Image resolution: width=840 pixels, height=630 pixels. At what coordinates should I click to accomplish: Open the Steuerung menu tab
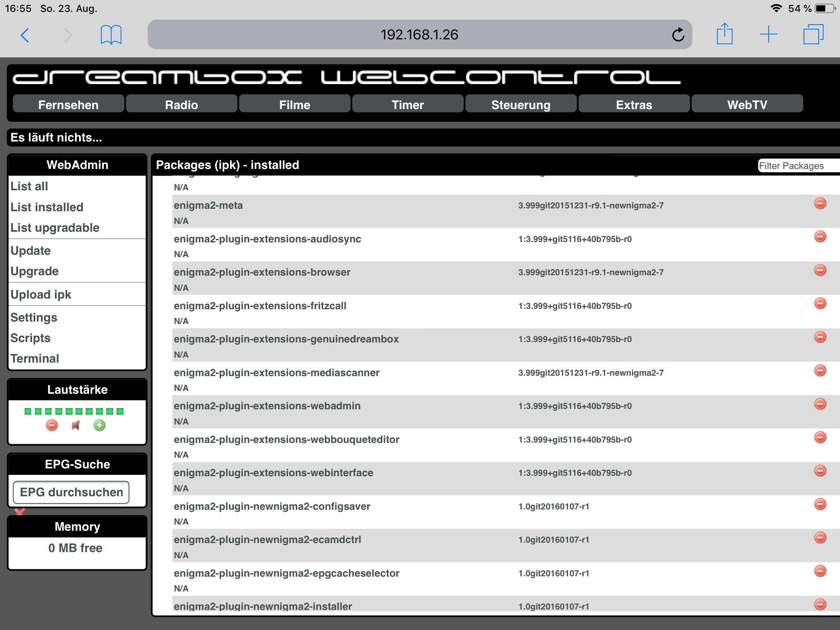point(520,105)
